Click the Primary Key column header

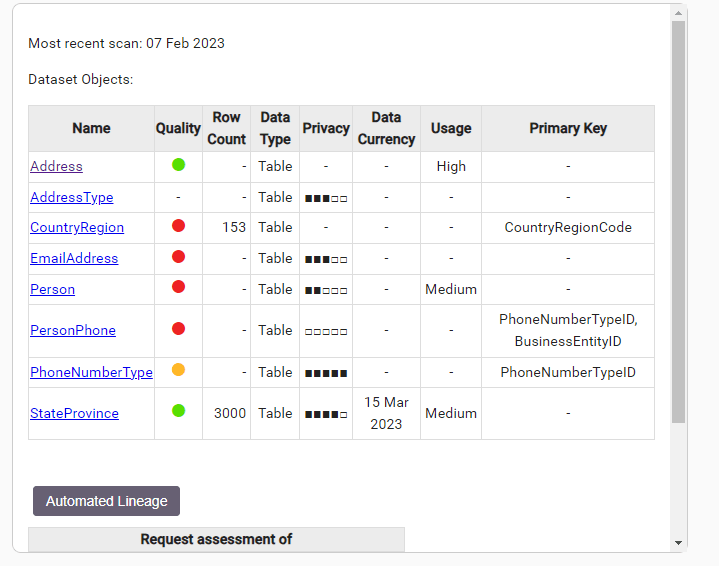click(568, 128)
